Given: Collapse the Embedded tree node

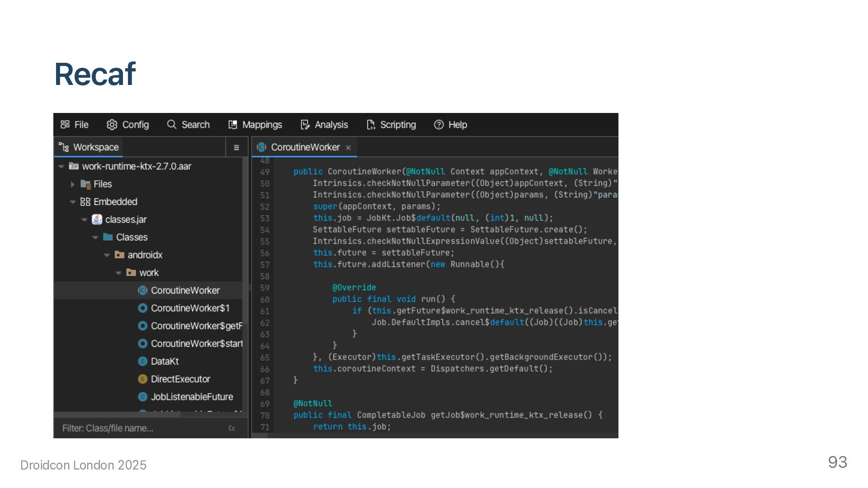Looking at the screenshot, I should (x=72, y=202).
